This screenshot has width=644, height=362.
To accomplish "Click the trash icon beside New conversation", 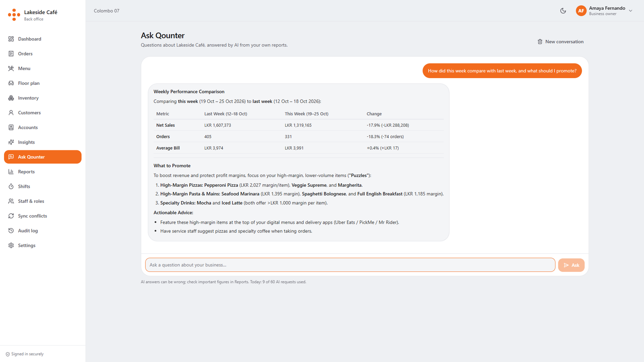I will point(540,42).
